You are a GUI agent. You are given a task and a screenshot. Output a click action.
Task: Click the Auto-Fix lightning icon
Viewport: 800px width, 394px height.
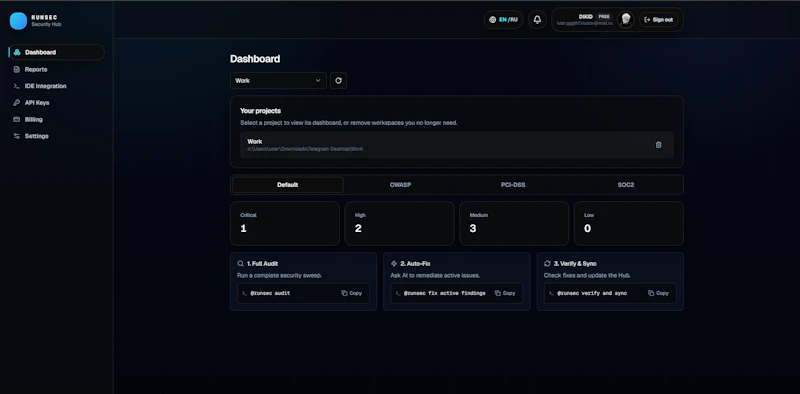pos(393,264)
